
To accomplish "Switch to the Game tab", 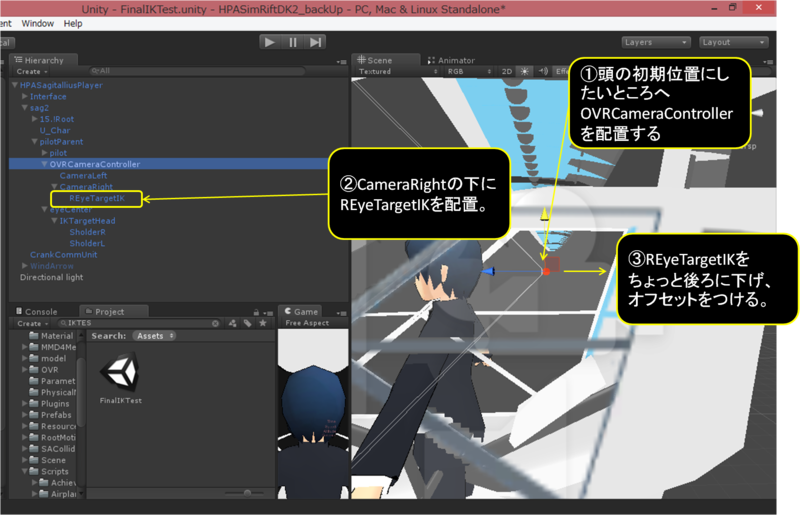I will pyautogui.click(x=302, y=311).
